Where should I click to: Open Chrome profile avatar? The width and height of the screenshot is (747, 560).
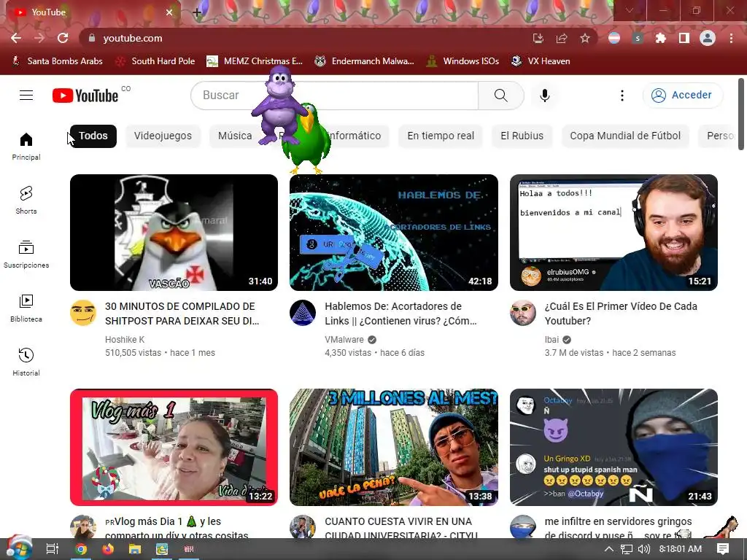708,38
